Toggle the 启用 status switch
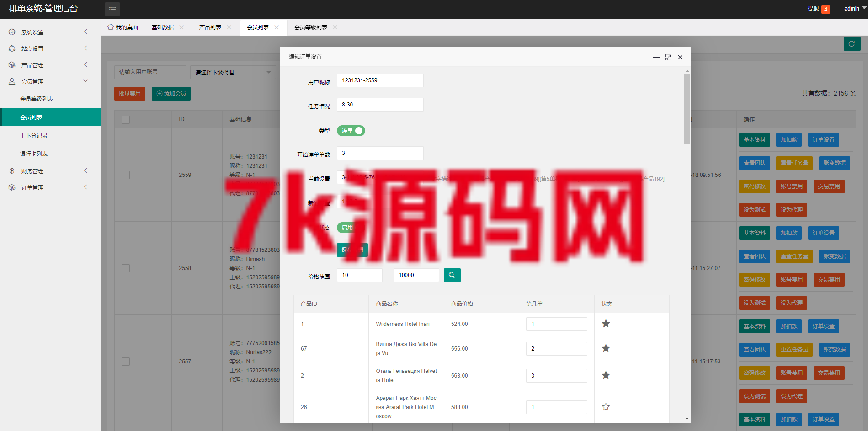The height and width of the screenshot is (431, 868). [x=351, y=228]
